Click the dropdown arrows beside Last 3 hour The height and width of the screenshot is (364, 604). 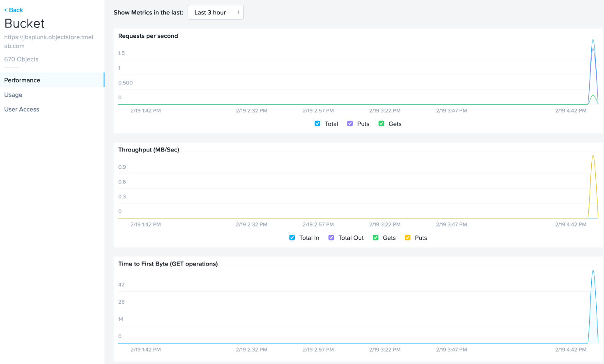click(238, 12)
